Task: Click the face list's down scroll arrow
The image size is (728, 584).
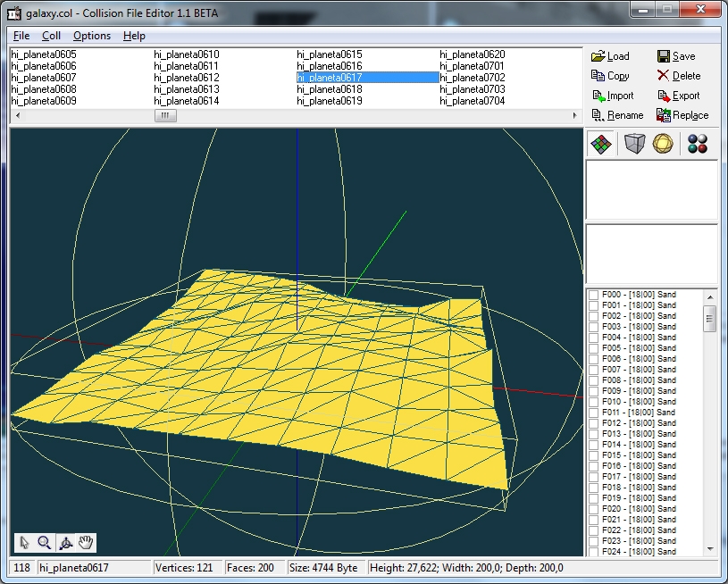Action: coord(710,549)
